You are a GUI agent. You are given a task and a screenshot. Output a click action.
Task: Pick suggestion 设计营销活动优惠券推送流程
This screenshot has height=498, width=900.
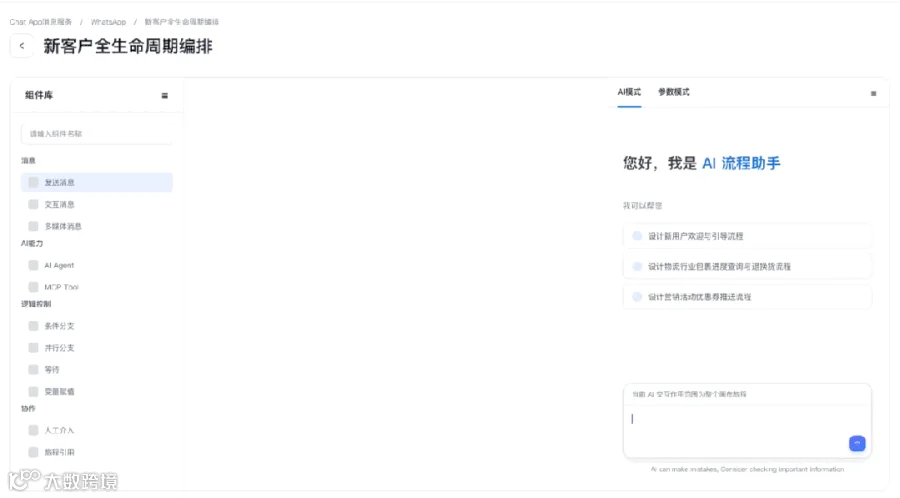(x=747, y=297)
